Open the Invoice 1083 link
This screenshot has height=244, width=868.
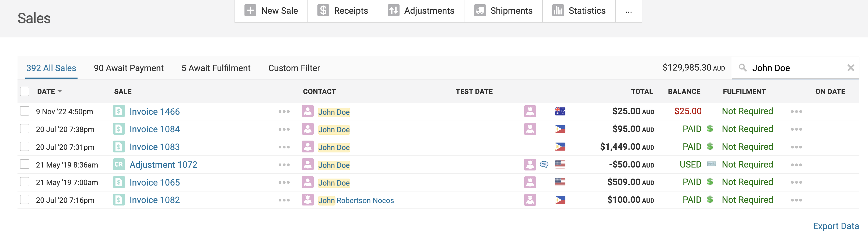click(154, 147)
